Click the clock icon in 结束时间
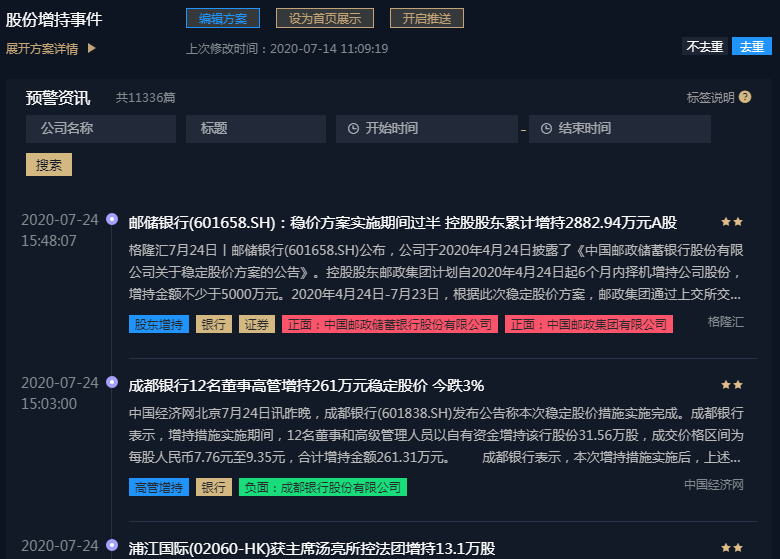This screenshot has height=559, width=780. point(546,129)
